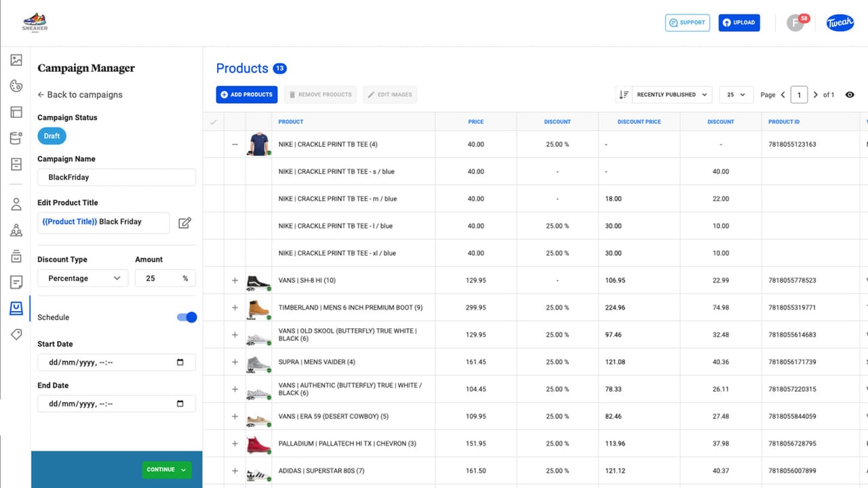Go back via Back to campaigns link
Image resolution: width=868 pixels, height=488 pixels.
(x=80, y=95)
